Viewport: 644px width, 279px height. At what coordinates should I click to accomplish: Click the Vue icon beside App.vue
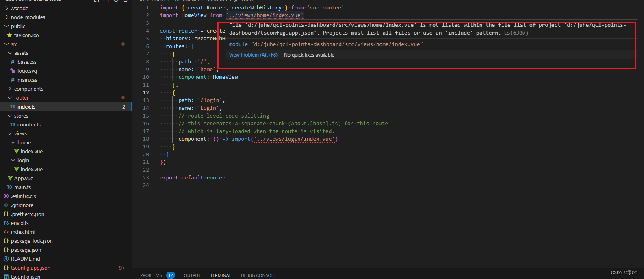click(10, 178)
